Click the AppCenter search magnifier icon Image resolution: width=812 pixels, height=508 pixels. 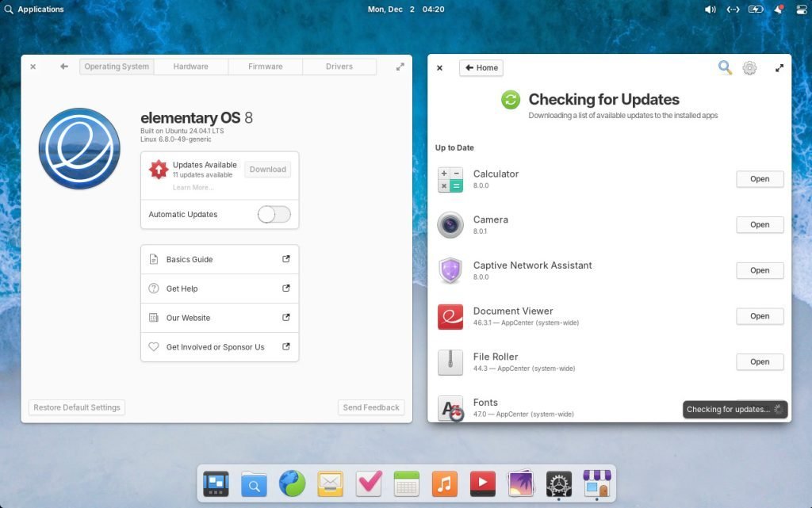pyautogui.click(x=725, y=68)
